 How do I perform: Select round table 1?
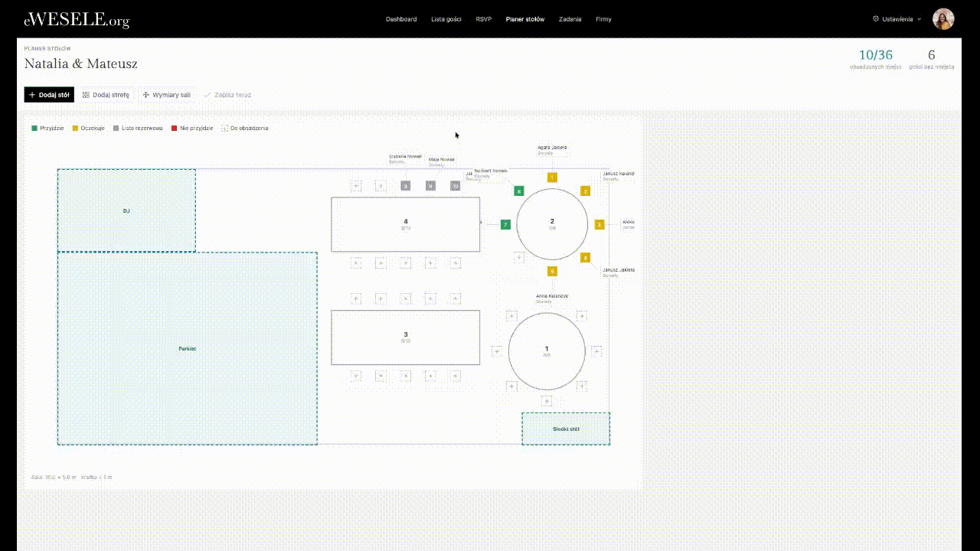547,351
